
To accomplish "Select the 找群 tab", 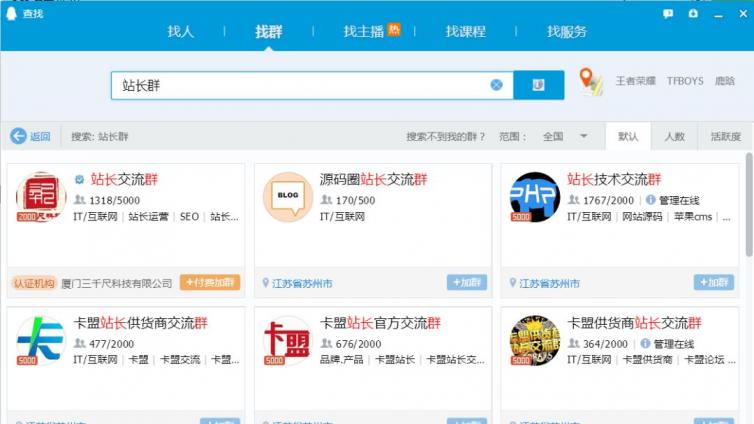I will click(268, 32).
